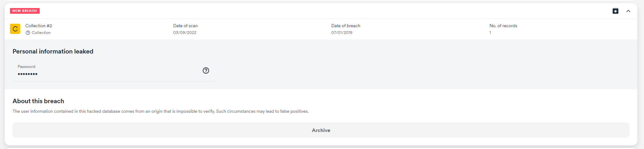Click the archive box icon at top right
Image resolution: width=644 pixels, height=149 pixels.
615,11
